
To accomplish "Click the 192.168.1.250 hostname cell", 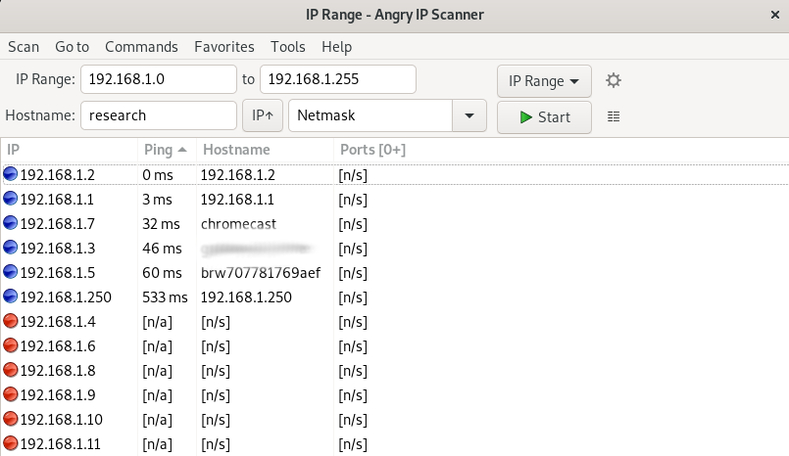I will point(246,297).
